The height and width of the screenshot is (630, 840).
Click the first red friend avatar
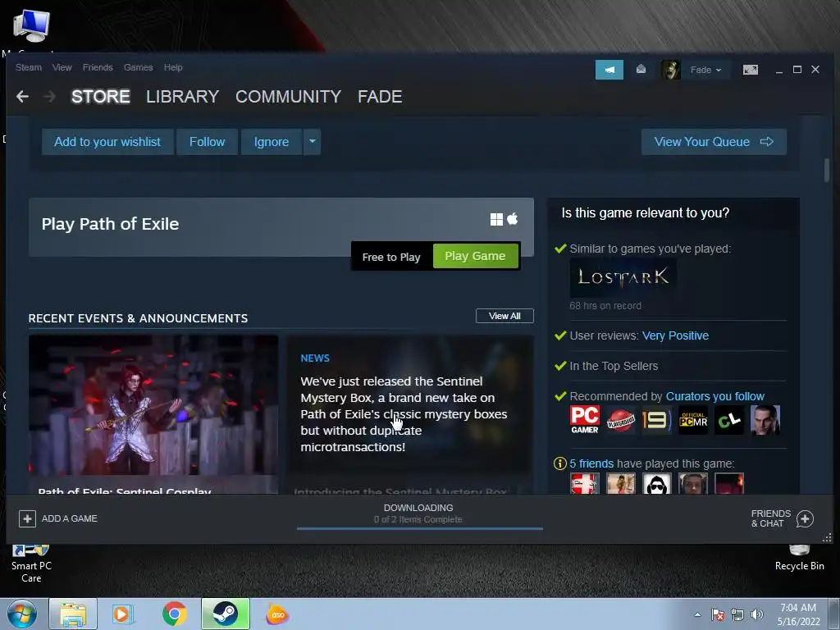pos(584,483)
